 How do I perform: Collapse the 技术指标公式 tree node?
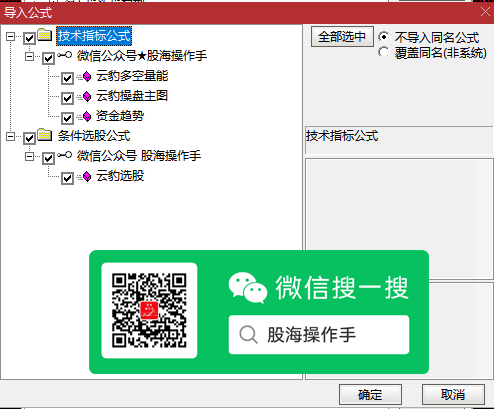11,36
